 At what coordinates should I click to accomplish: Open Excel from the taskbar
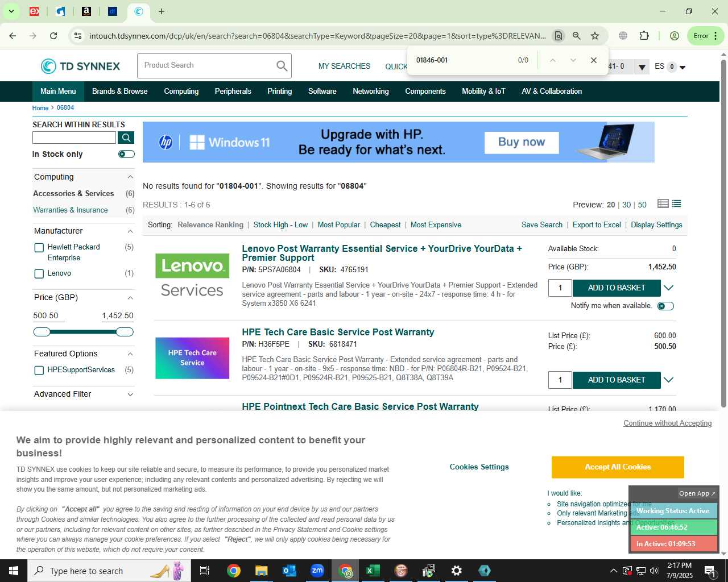(x=373, y=571)
